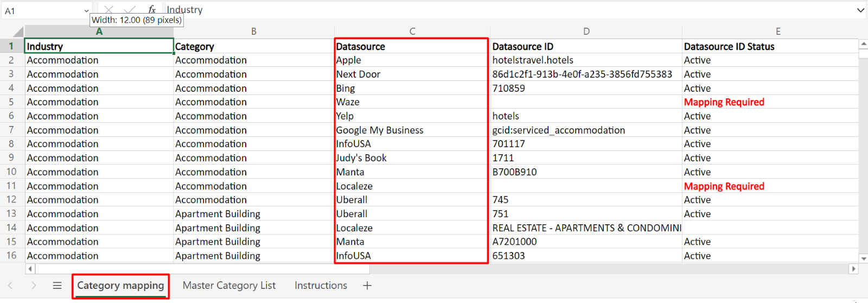Image resolution: width=868 pixels, height=303 pixels.
Task: Select row 11 header
Action: (x=11, y=186)
